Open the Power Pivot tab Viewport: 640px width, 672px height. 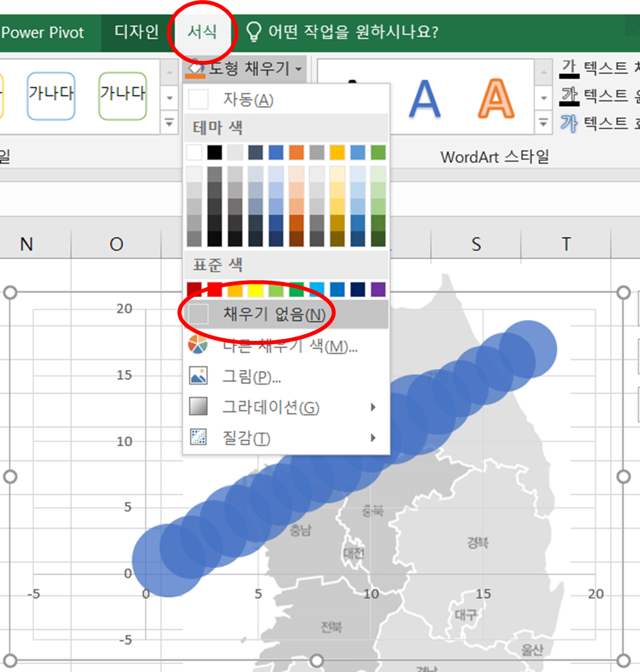coord(43,33)
